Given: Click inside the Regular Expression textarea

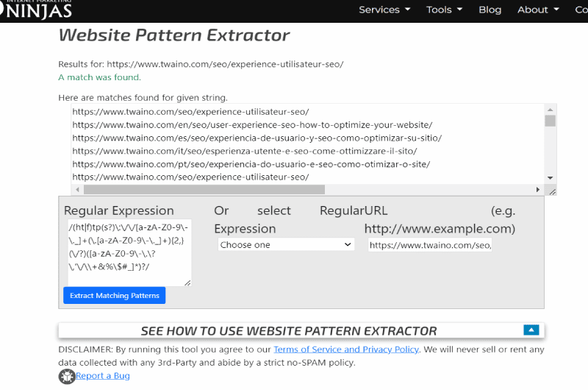Looking at the screenshot, I should point(129,252).
